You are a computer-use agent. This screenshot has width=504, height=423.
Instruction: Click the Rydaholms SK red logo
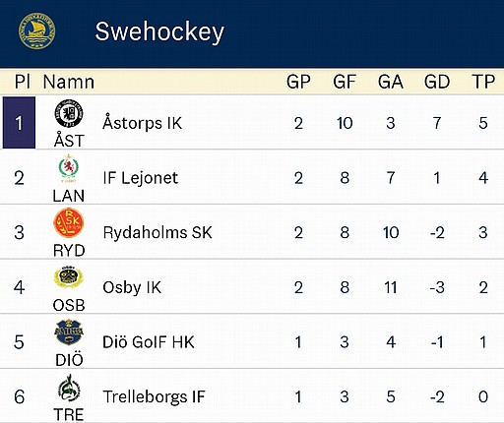[x=69, y=223]
